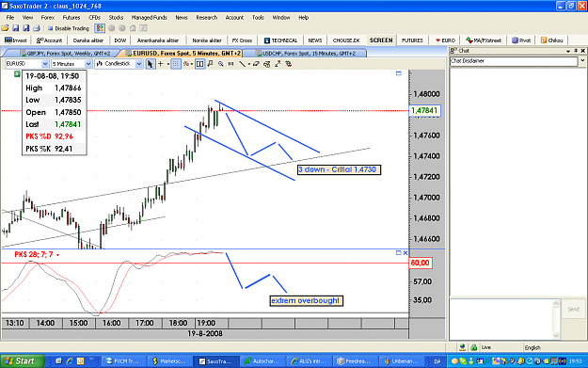Viewport: 588px width, 368px height.
Task: Open the Chat panel options arrow
Action: 568,51
